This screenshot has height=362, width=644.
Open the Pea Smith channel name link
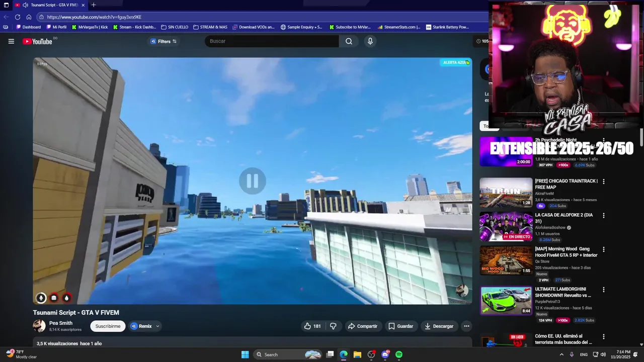point(61,323)
